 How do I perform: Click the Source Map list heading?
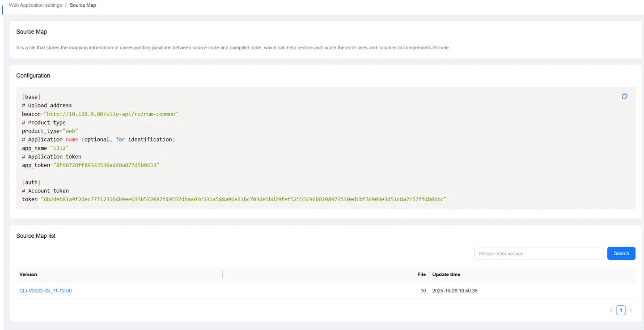tap(36, 236)
